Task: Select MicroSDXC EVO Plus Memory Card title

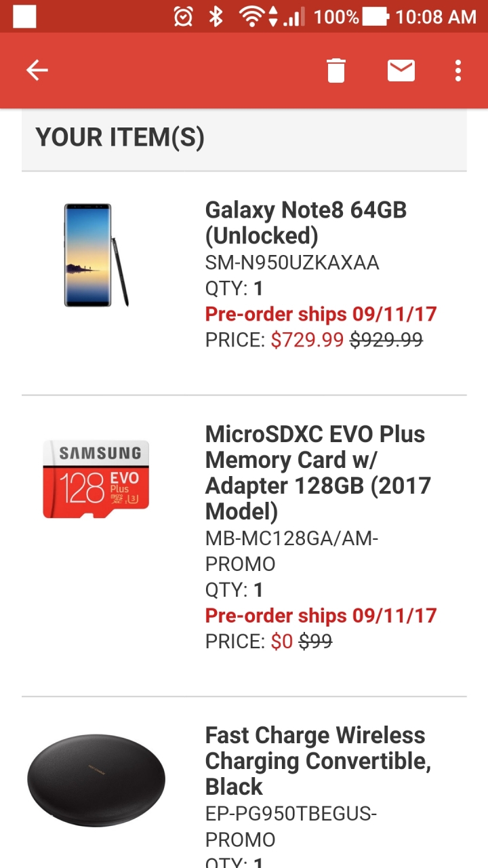Action: click(x=319, y=473)
